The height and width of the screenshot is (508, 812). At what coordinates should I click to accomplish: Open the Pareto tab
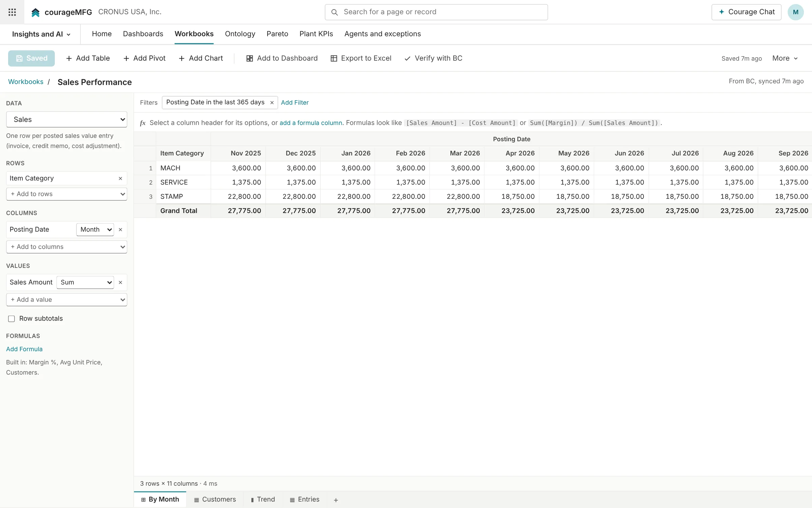click(277, 34)
